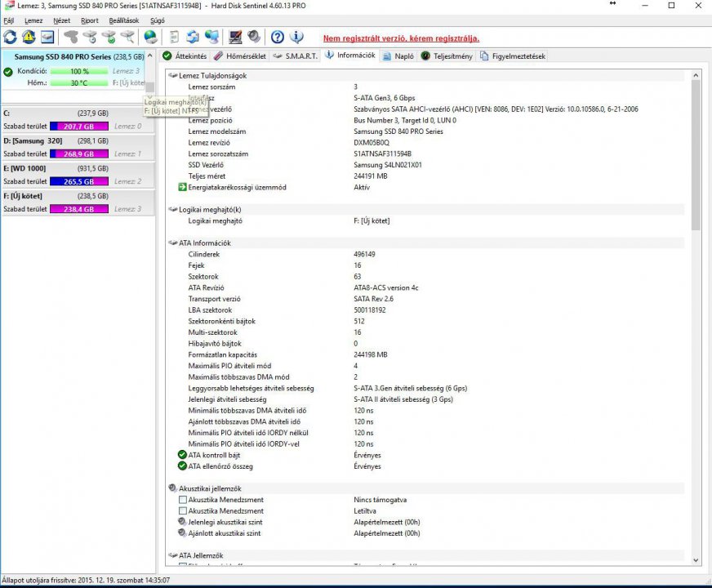The image size is (712, 588).
Task: Click green check next to ATA ellenőrző összeg
Action: tap(182, 465)
